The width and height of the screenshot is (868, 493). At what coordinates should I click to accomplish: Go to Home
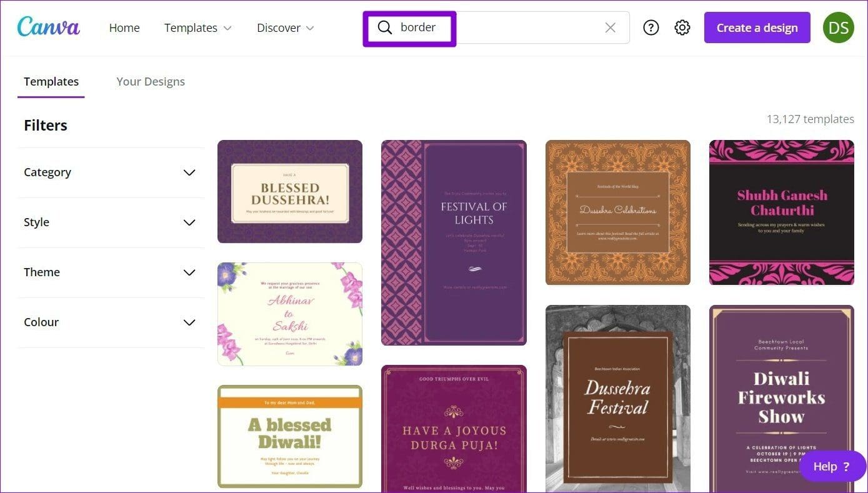click(x=124, y=27)
